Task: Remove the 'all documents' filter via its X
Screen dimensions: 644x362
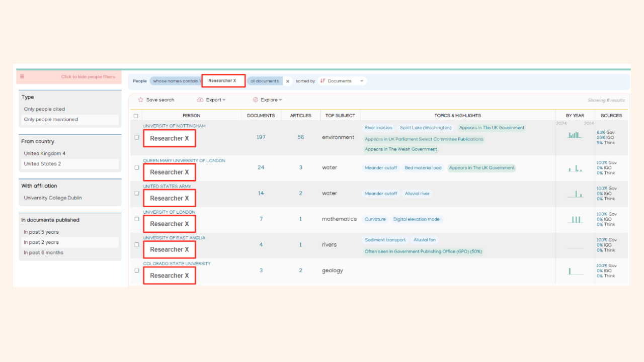Action: [x=287, y=80]
